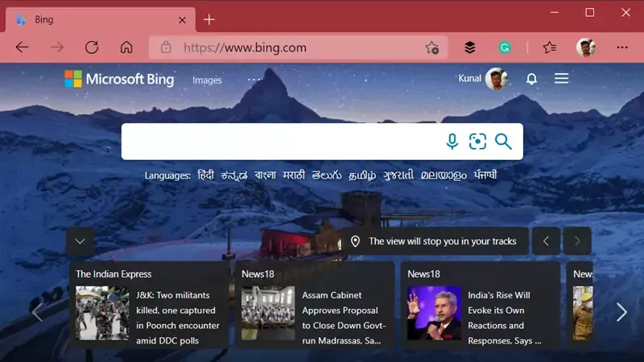Viewport: 644px width, 362px height.
Task: Switch language to Tamil (தமிழ்)
Action: (362, 175)
